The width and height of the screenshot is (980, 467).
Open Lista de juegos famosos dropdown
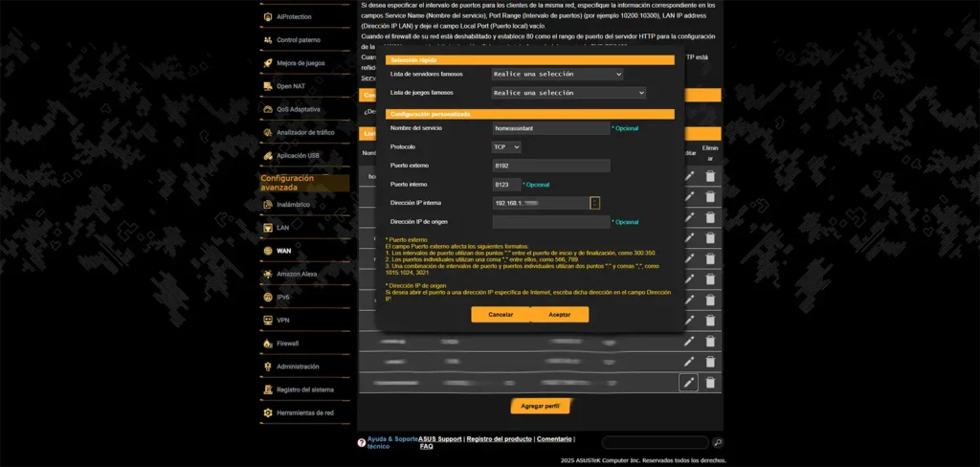[568, 93]
